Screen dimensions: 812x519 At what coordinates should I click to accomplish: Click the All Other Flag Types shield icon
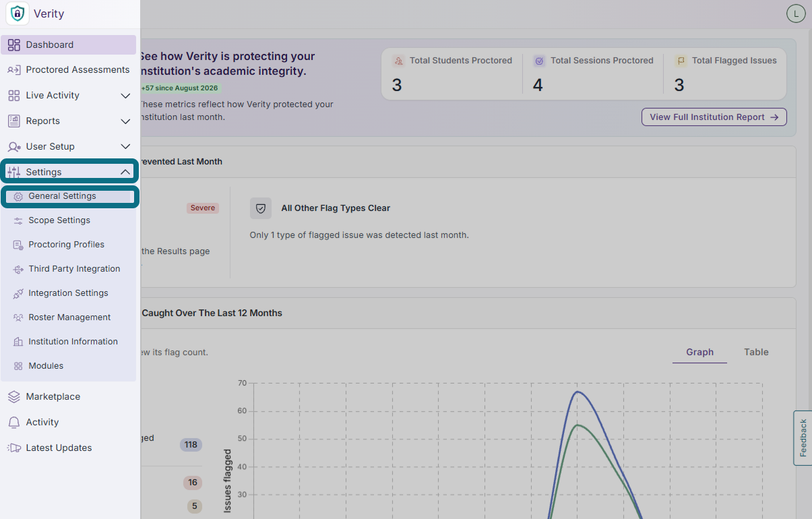(x=261, y=208)
